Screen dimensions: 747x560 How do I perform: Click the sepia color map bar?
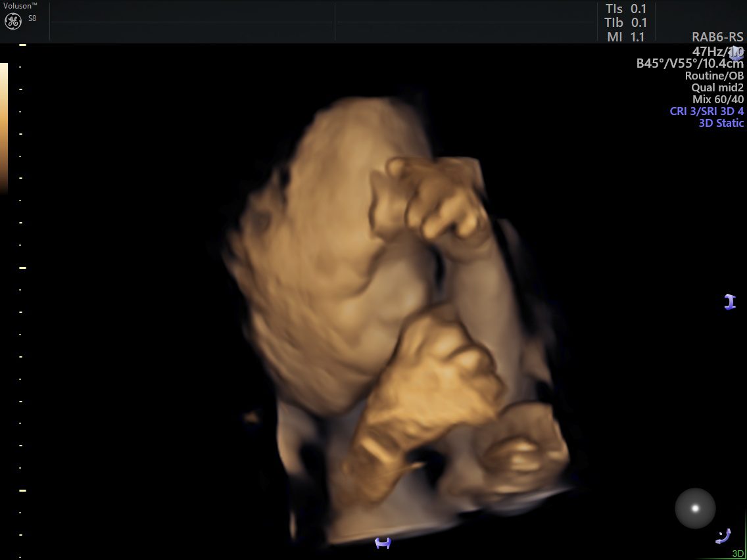coord(4,128)
